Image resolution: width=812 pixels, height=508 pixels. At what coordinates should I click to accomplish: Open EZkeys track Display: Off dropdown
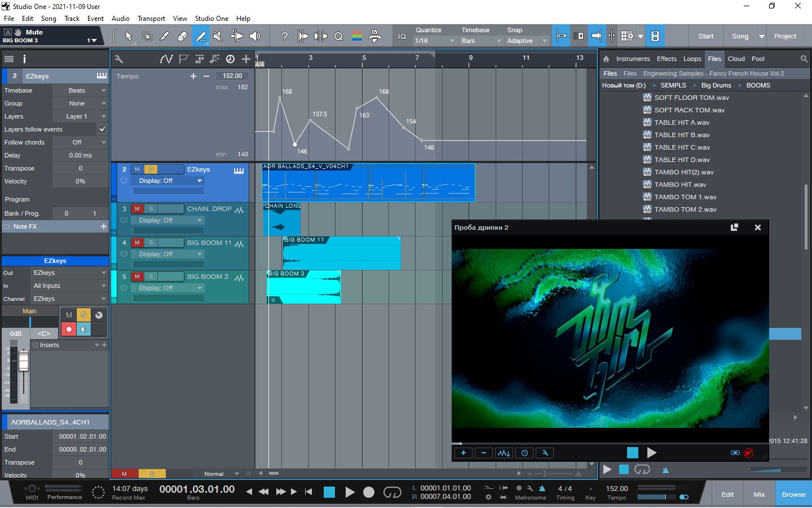[168, 181]
